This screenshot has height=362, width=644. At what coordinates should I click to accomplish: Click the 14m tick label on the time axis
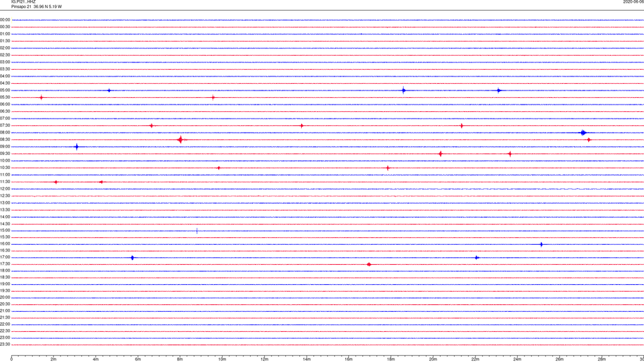[307, 359]
